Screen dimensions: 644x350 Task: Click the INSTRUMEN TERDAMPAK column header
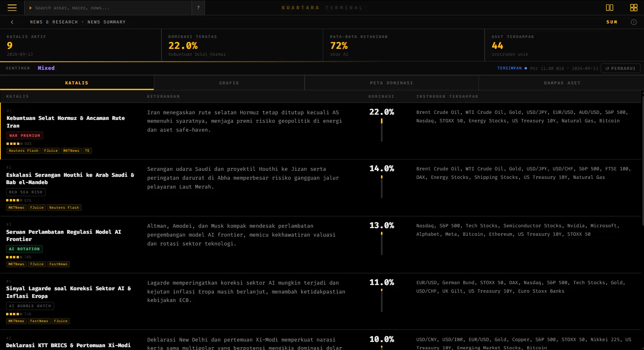[447, 96]
